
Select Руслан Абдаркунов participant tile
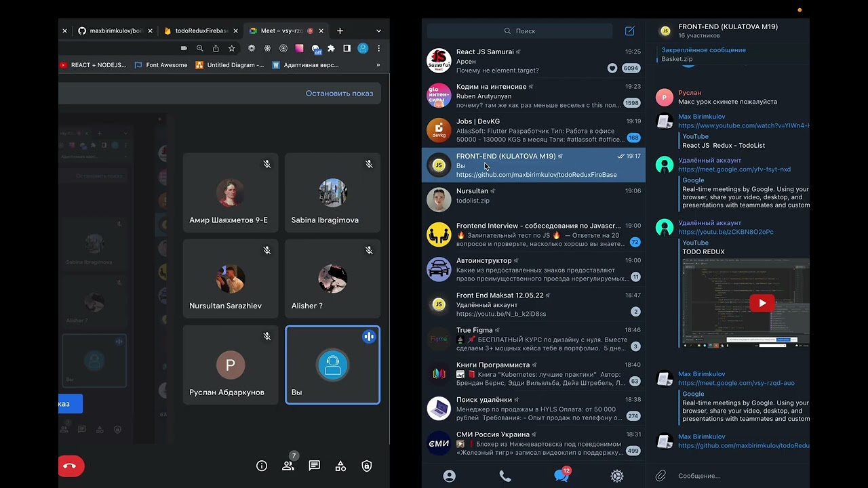(231, 365)
